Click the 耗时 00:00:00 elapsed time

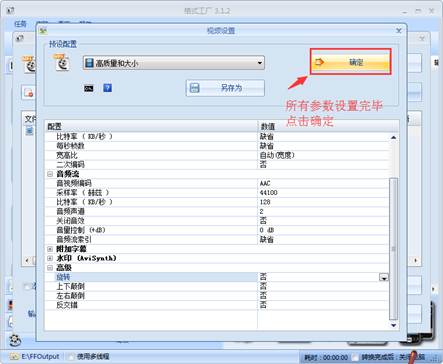pyautogui.click(x=326, y=358)
